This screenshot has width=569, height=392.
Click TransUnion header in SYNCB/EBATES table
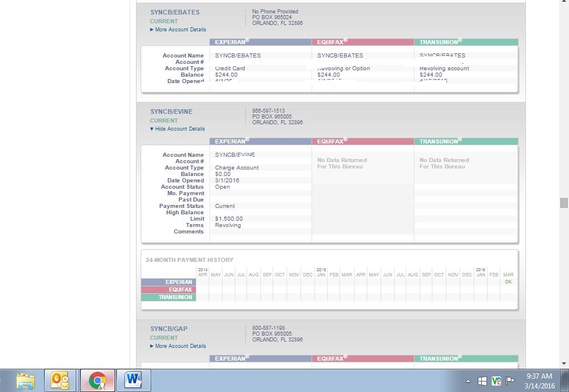coord(466,42)
